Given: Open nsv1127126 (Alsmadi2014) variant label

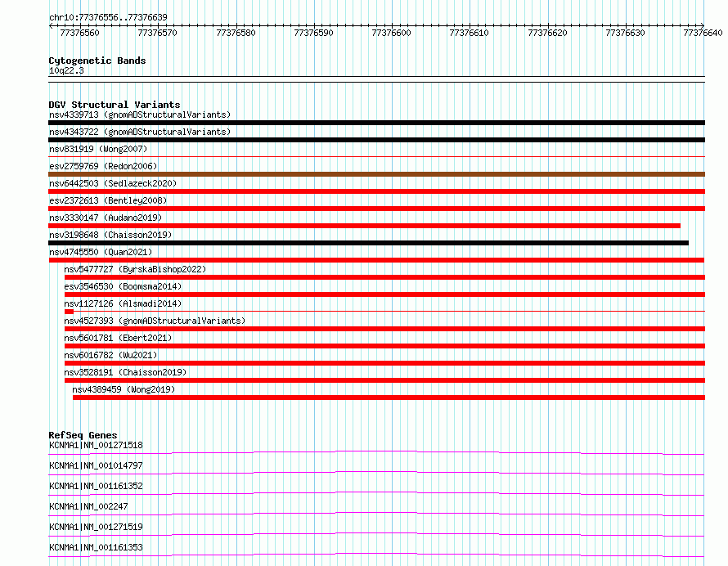Looking at the screenshot, I should click(x=123, y=303).
